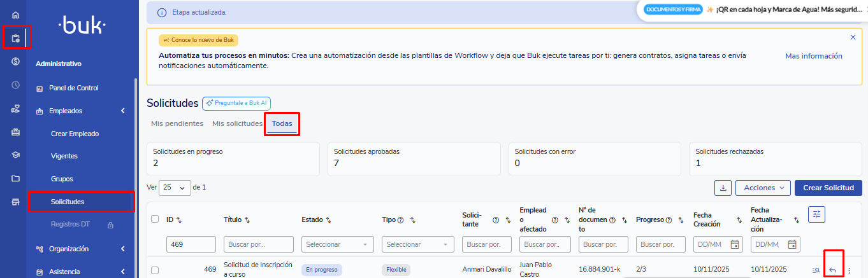The image size is (868, 278).
Task: Click the dollar sign icon in left rail
Action: pyautogui.click(x=15, y=61)
